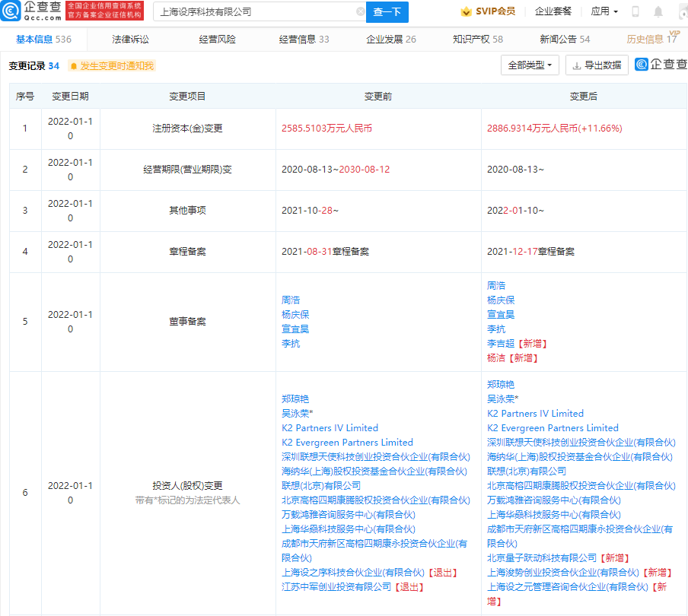Open 周浩 in the 变更前 column

(x=291, y=300)
